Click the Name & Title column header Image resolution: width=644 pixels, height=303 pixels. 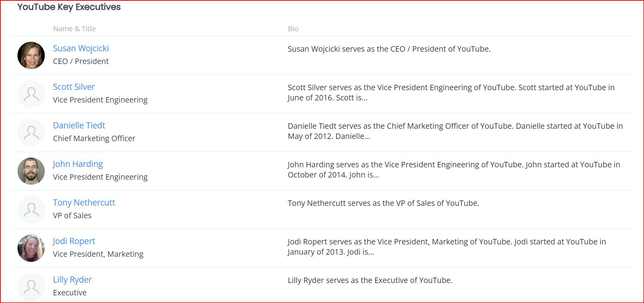click(x=74, y=29)
